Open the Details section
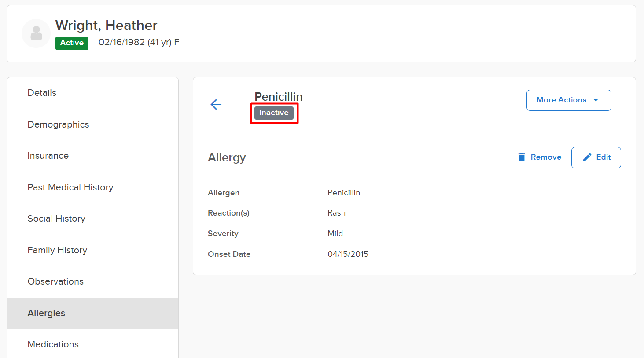The image size is (644, 358). point(42,93)
